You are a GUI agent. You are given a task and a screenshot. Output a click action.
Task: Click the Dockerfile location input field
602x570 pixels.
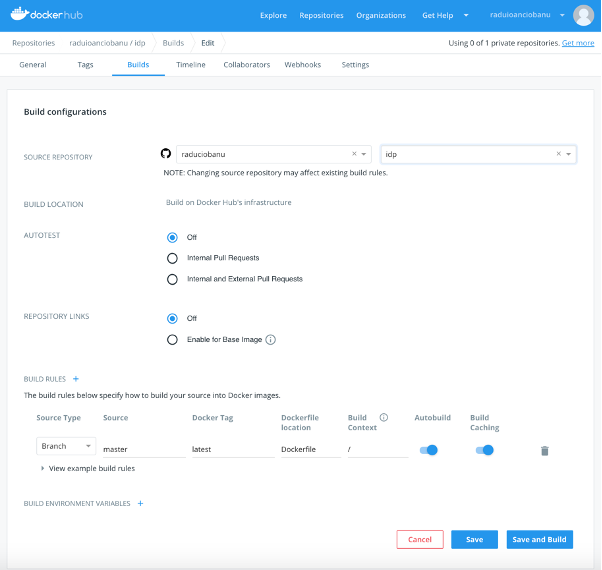[x=310, y=450]
